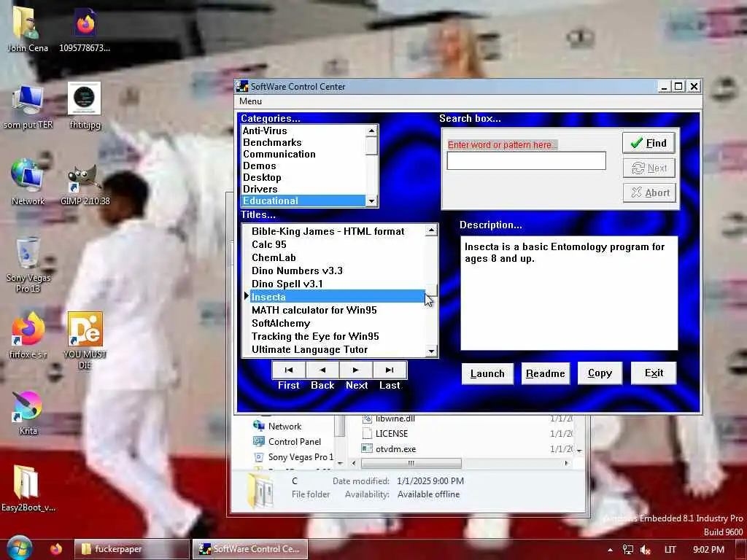The image size is (747, 560).
Task: Select Insecta title
Action: (337, 297)
